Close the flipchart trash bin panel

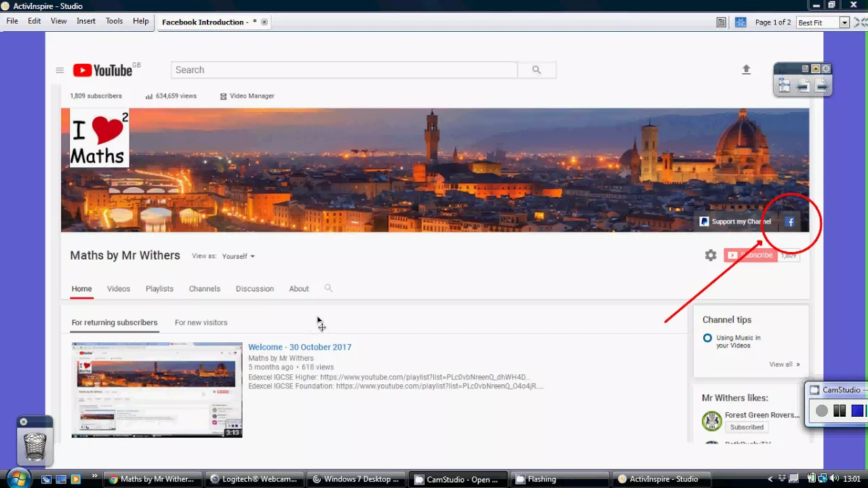[x=23, y=422]
